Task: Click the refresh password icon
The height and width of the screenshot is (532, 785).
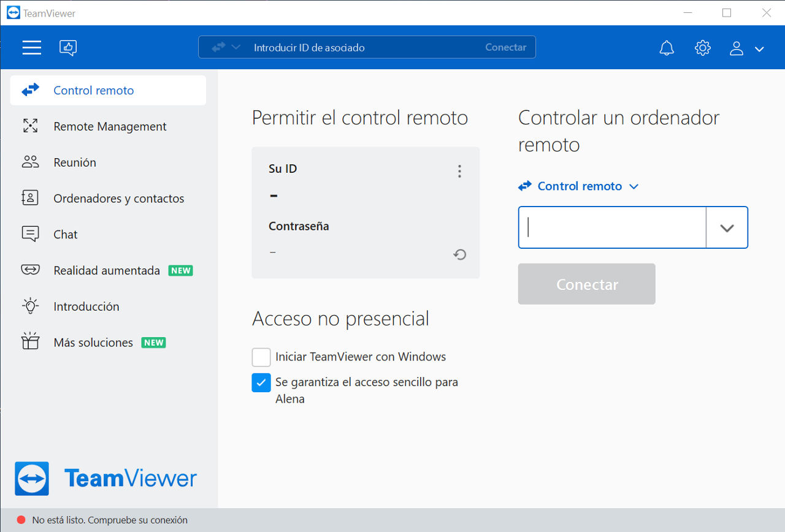Action: coord(460,254)
